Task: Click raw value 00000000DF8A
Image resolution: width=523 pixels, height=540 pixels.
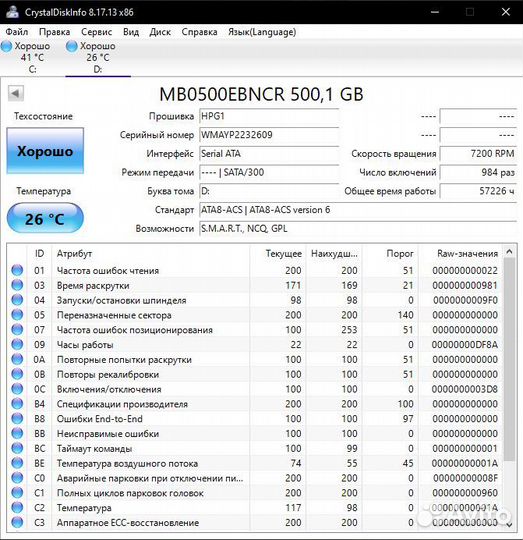Action: tap(465, 345)
